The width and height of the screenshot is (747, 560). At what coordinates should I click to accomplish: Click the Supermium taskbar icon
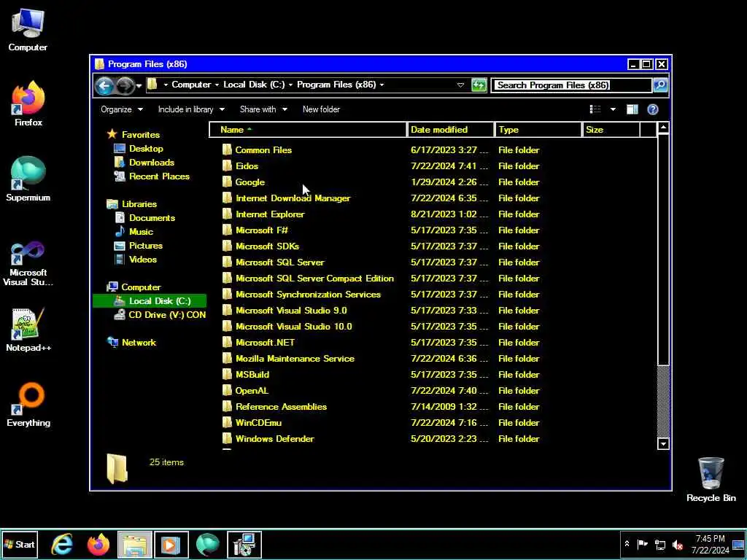click(208, 544)
